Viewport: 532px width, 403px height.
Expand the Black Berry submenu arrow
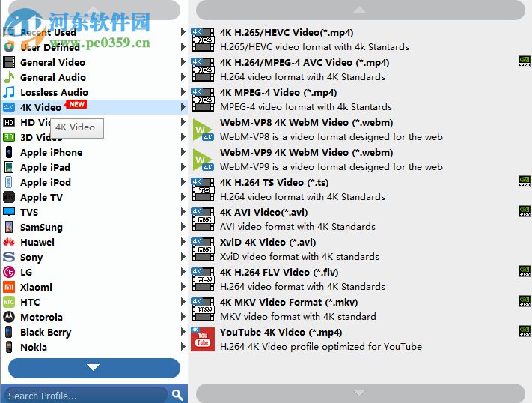tap(183, 332)
